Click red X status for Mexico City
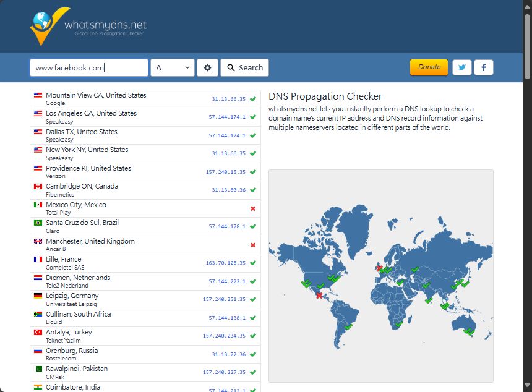This screenshot has width=532, height=392. (253, 208)
